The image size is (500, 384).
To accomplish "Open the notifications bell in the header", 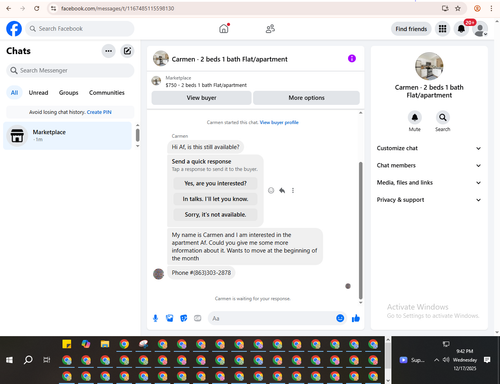I will [461, 29].
